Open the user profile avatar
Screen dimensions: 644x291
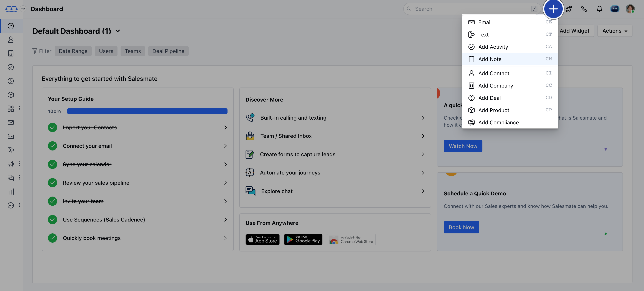(630, 9)
